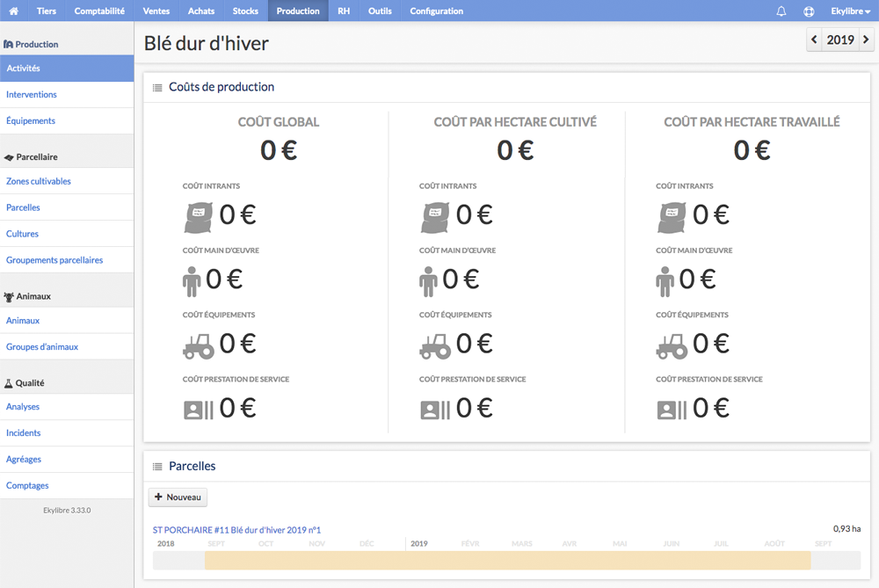Open Groupements parcellaires in the sidebar
Screen dimensions: 879x588
[67, 261]
